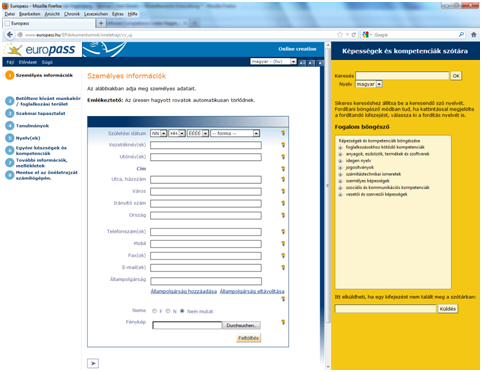Expand számítástechnikai ismeretek tree node
The image size is (482, 372).
click(340, 174)
